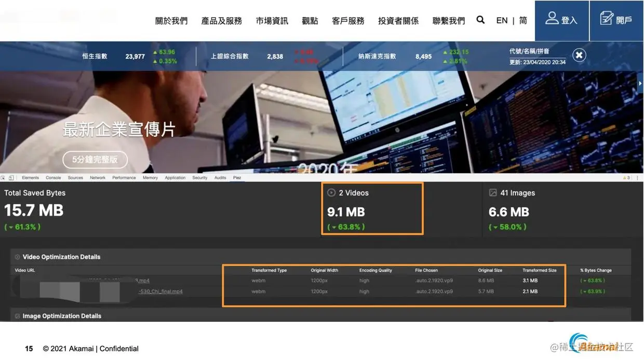Click the Encoding Quality column header

(x=375, y=270)
